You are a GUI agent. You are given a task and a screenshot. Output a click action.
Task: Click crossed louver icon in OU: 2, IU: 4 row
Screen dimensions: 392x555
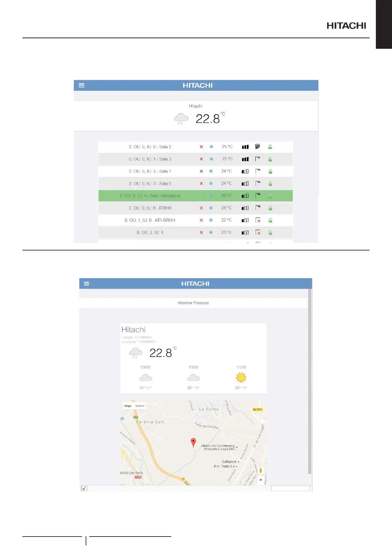(x=258, y=232)
